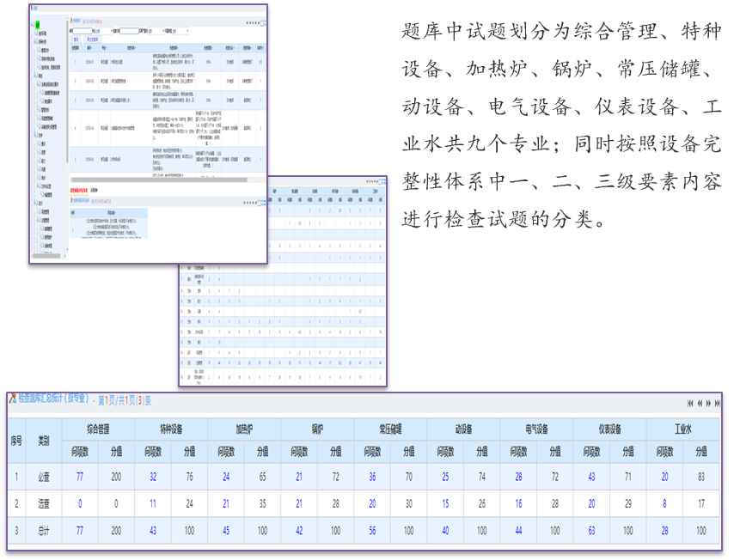Click the tree panel's horizontal scrollbar
The height and width of the screenshot is (560, 740).
(46, 256)
